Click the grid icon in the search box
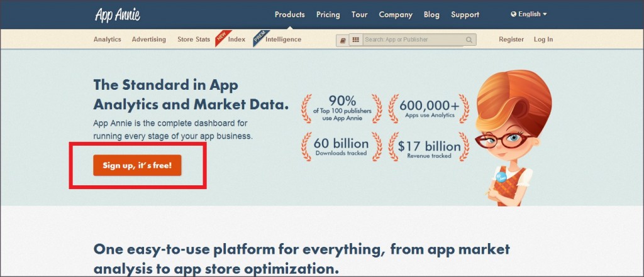 pyautogui.click(x=356, y=40)
